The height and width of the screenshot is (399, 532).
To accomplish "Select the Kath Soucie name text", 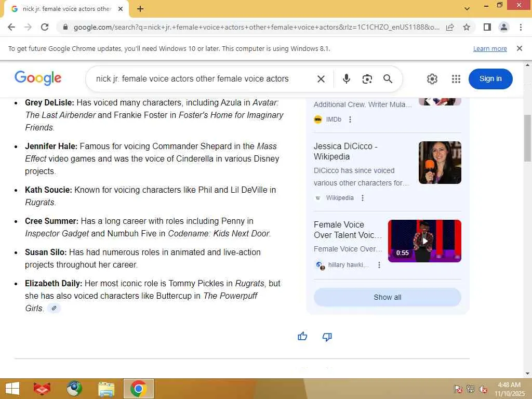I will click(48, 190).
